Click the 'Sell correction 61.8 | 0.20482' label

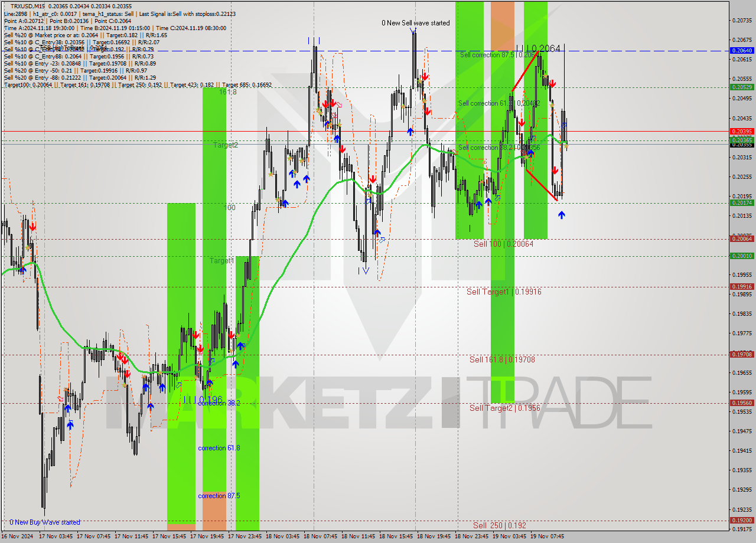click(499, 103)
